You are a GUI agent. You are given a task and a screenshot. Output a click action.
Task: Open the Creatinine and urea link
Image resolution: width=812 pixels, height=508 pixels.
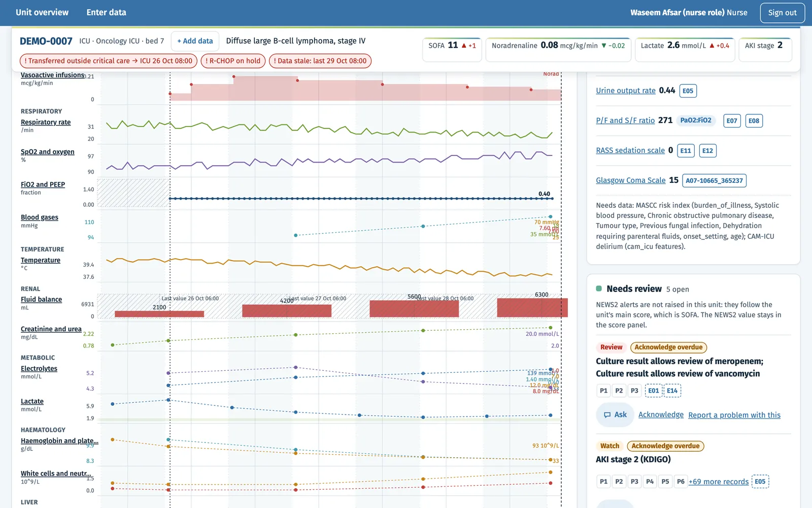coord(51,329)
